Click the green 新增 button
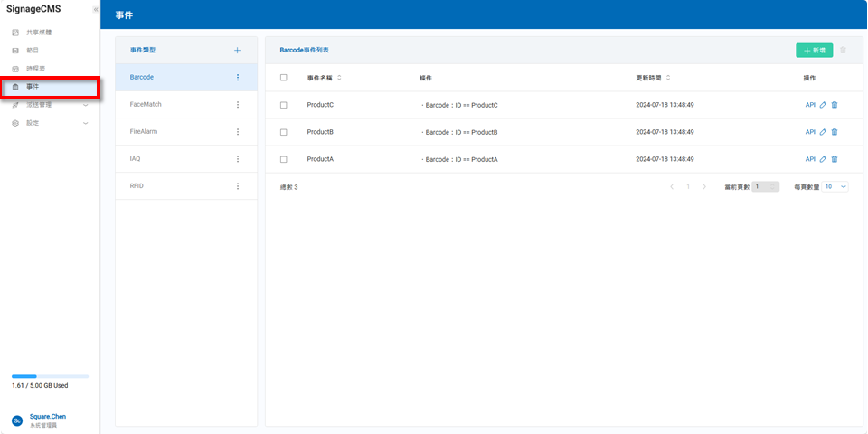Screen dimensions: 868x434 [x=814, y=51]
